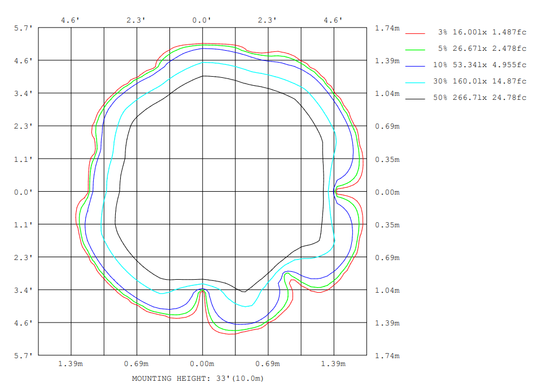This screenshot has width=541, height=392.
Task: Select the legend text '3% 16.00lx 1.487fc'
Action: pos(482,32)
